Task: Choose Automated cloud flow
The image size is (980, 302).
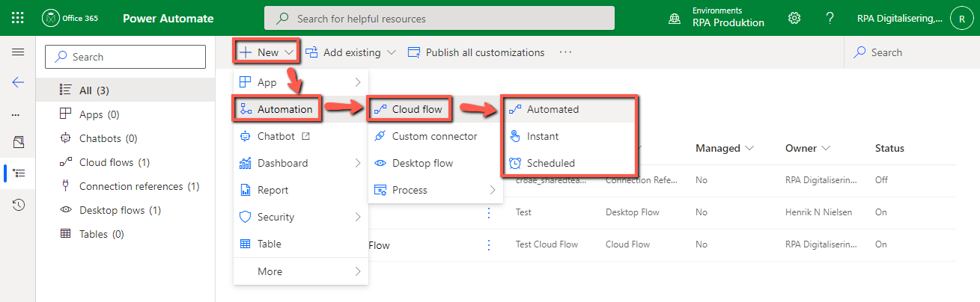Action: pos(570,109)
